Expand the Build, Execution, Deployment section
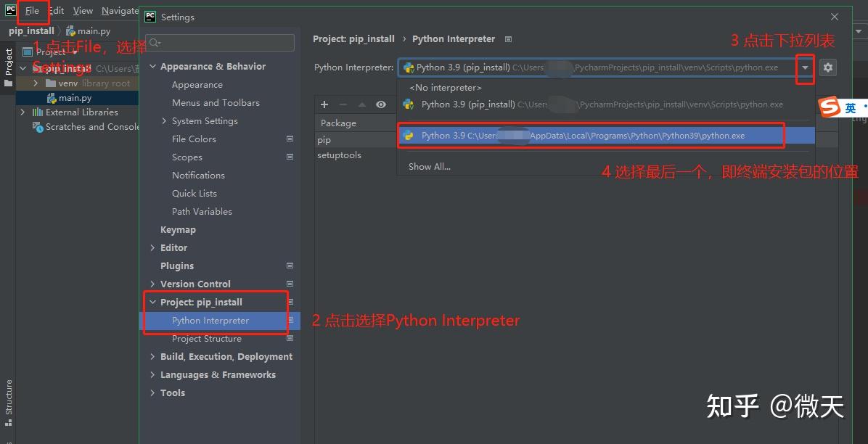The image size is (868, 444). [x=152, y=356]
